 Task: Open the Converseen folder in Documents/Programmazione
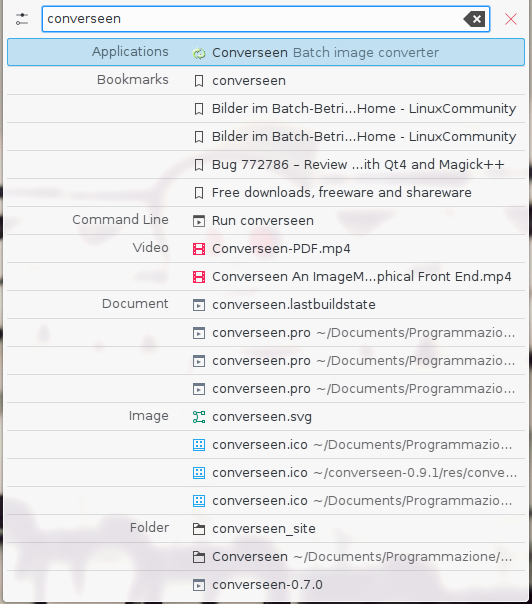(x=266, y=557)
